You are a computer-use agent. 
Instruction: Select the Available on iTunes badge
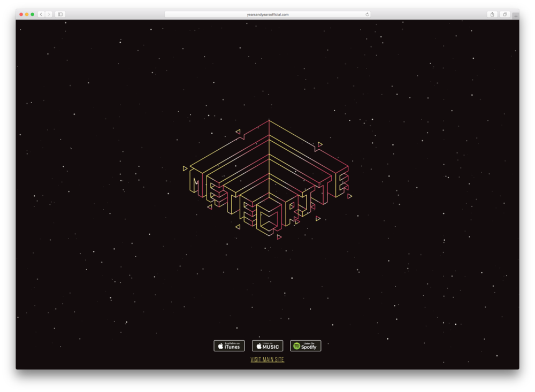(228, 345)
